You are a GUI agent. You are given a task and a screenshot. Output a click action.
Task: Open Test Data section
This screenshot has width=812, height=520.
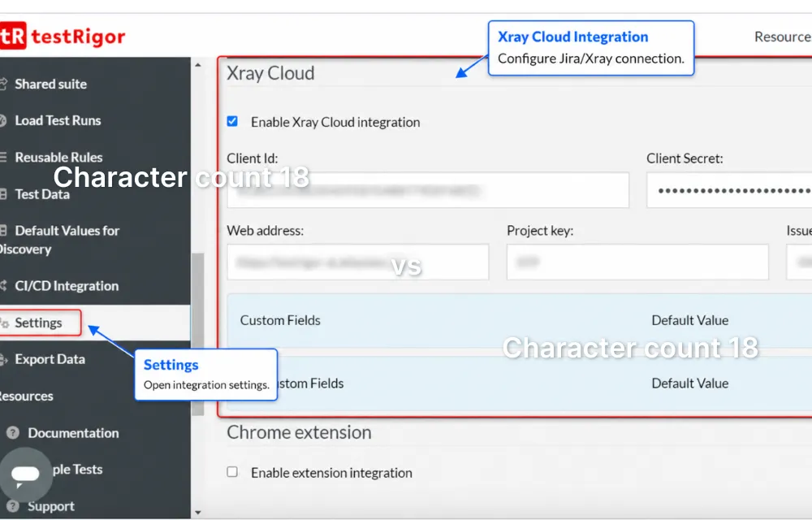[x=42, y=194]
